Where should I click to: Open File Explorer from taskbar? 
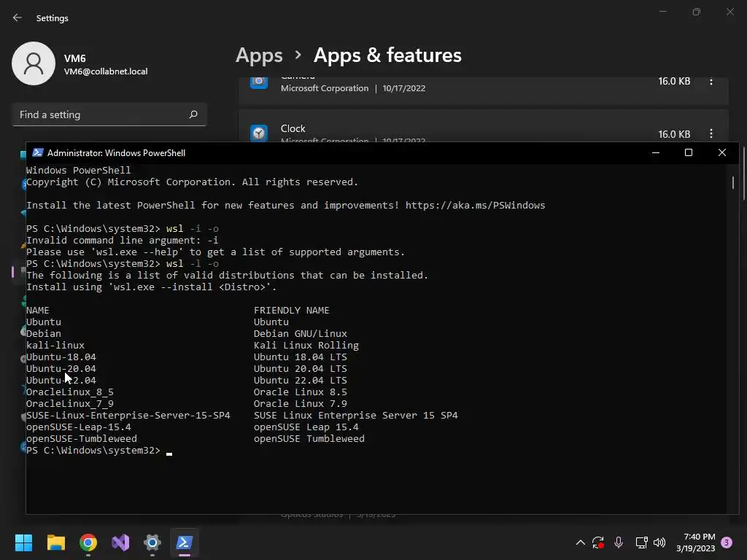pyautogui.click(x=55, y=542)
